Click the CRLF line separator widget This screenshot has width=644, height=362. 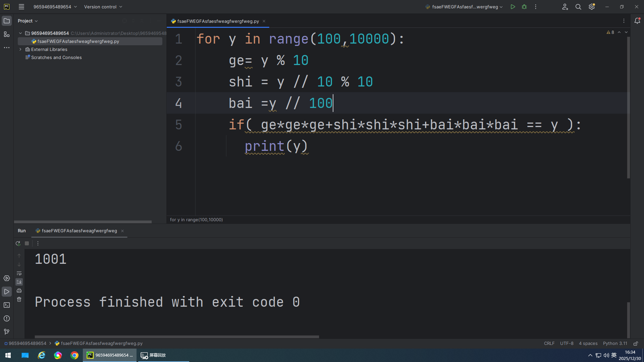(x=549, y=344)
